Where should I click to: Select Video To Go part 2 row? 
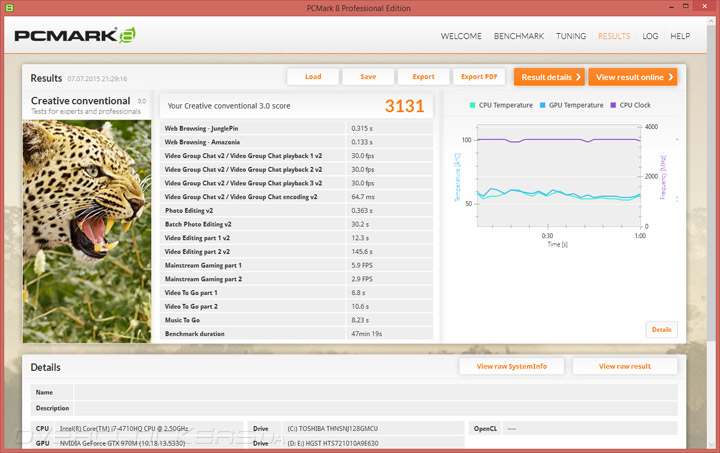296,306
